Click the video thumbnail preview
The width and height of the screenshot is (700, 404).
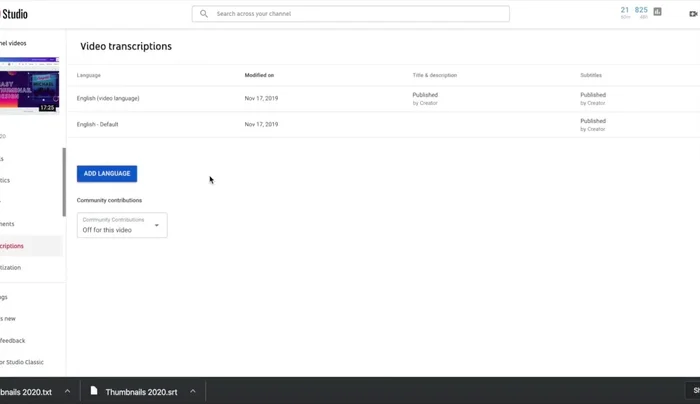tap(28, 87)
